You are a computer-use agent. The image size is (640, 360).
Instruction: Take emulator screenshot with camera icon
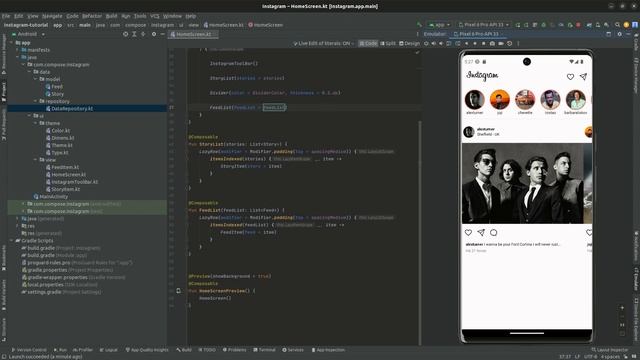tap(492, 43)
